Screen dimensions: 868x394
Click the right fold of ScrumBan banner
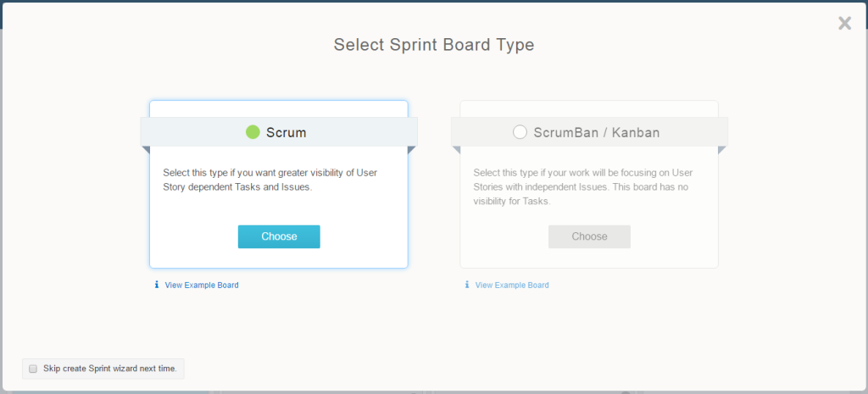point(722,150)
